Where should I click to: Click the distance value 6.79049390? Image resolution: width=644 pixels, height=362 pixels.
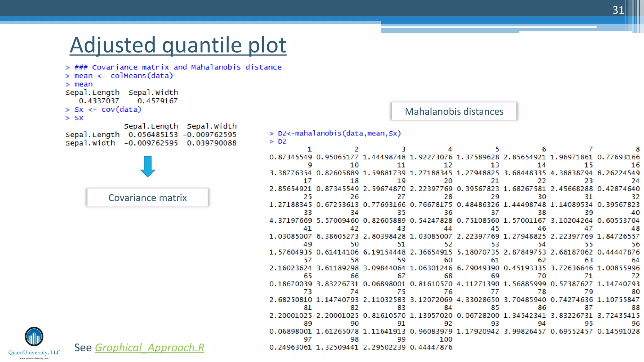pos(478,268)
